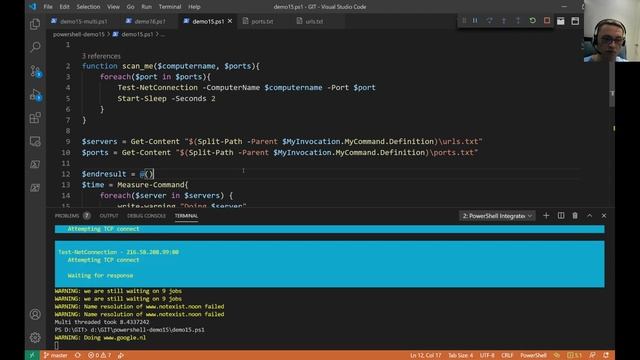640x360 pixels.
Task: Split the terminal pane
Action: tap(561, 216)
